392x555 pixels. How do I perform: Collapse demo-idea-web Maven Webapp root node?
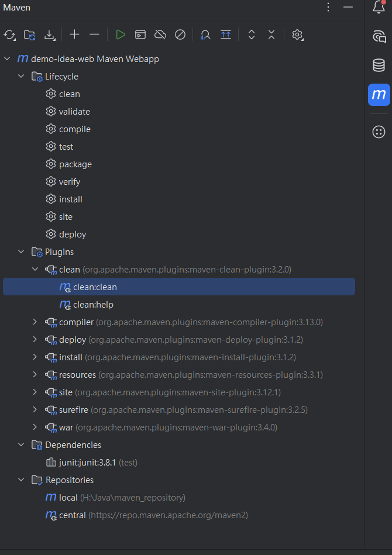click(x=7, y=58)
